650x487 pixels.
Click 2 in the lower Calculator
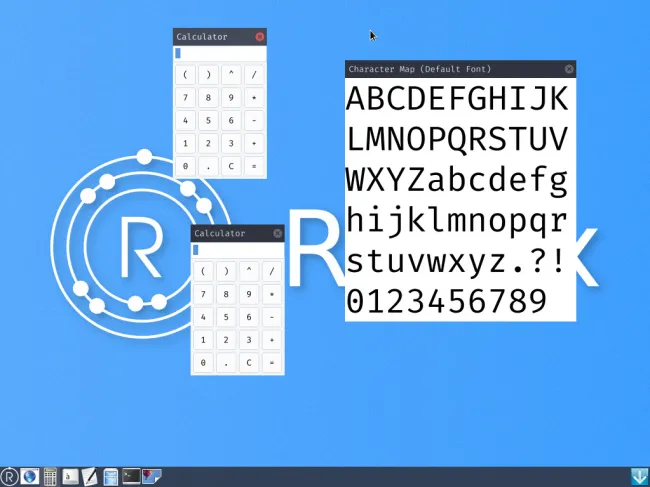click(226, 340)
